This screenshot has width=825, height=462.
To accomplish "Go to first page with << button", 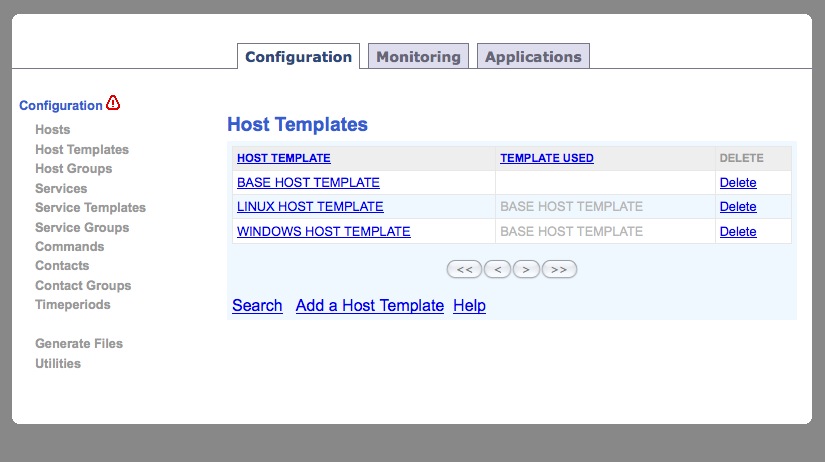I will (464, 269).
